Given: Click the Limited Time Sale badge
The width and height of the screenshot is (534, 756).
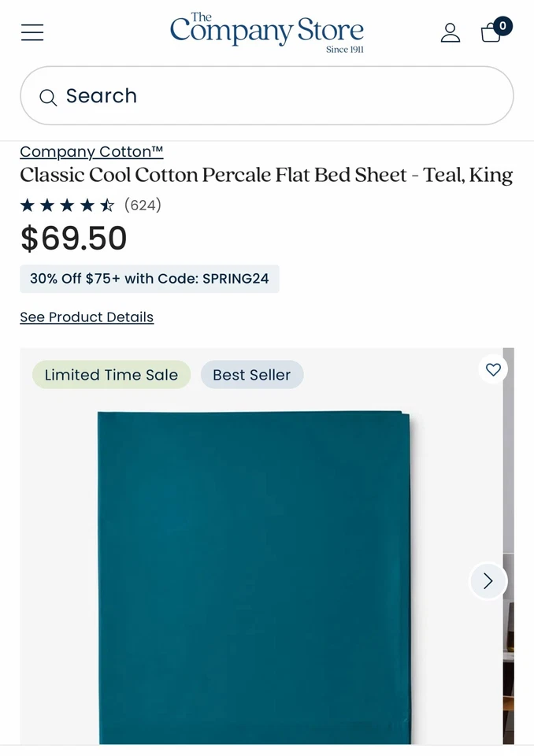Looking at the screenshot, I should (x=111, y=375).
